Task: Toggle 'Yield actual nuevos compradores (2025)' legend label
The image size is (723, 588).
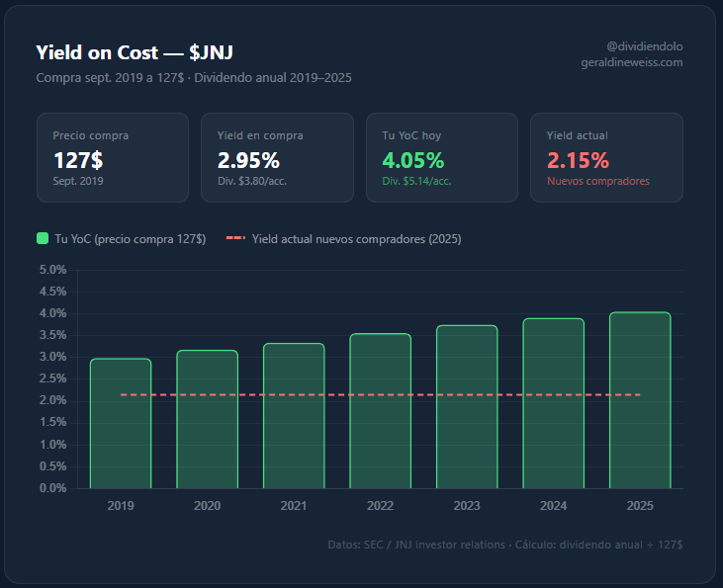Action: pyautogui.click(x=356, y=239)
